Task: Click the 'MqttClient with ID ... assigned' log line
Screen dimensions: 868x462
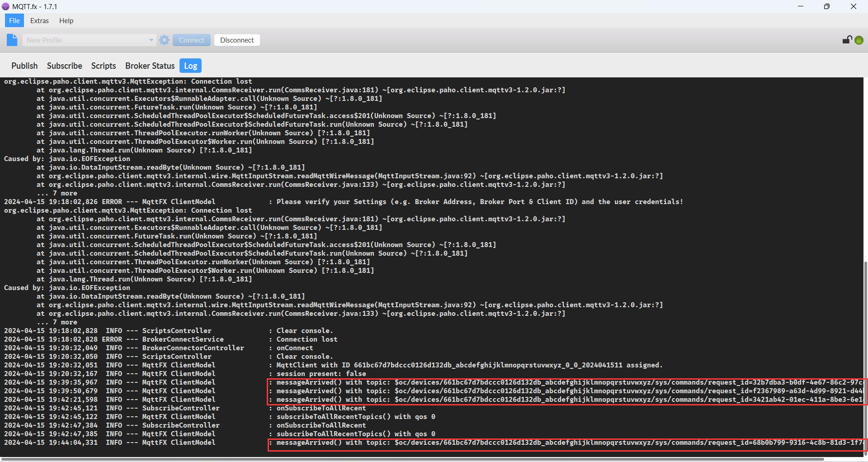Action: coord(333,365)
